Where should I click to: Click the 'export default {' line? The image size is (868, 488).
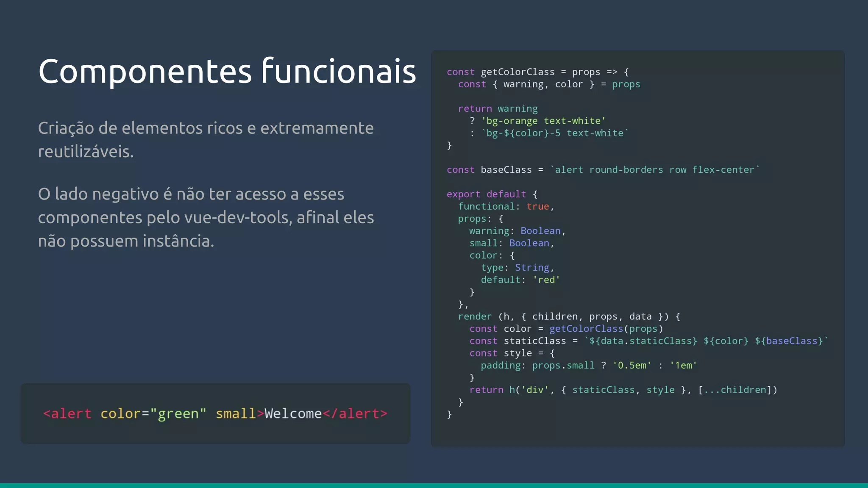[492, 194]
